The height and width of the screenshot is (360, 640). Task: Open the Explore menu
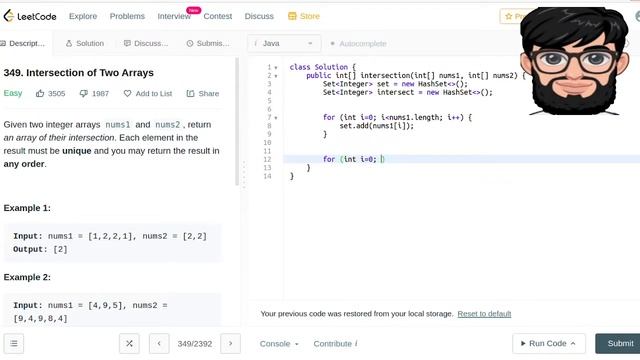click(83, 16)
